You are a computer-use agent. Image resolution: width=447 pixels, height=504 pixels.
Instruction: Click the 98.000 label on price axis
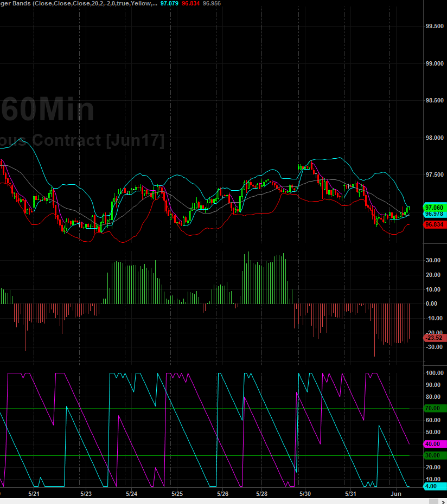click(434, 138)
